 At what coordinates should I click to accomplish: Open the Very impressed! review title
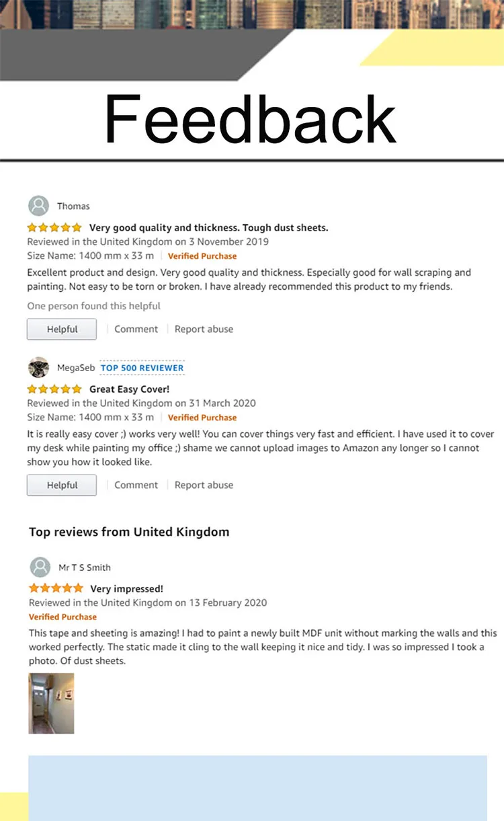[x=126, y=589]
